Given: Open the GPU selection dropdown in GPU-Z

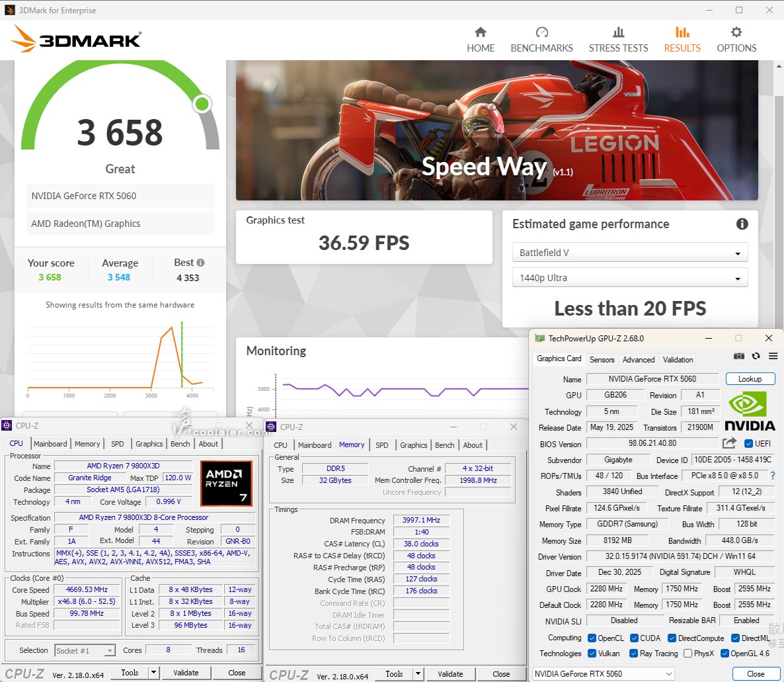Looking at the screenshot, I should click(603, 673).
